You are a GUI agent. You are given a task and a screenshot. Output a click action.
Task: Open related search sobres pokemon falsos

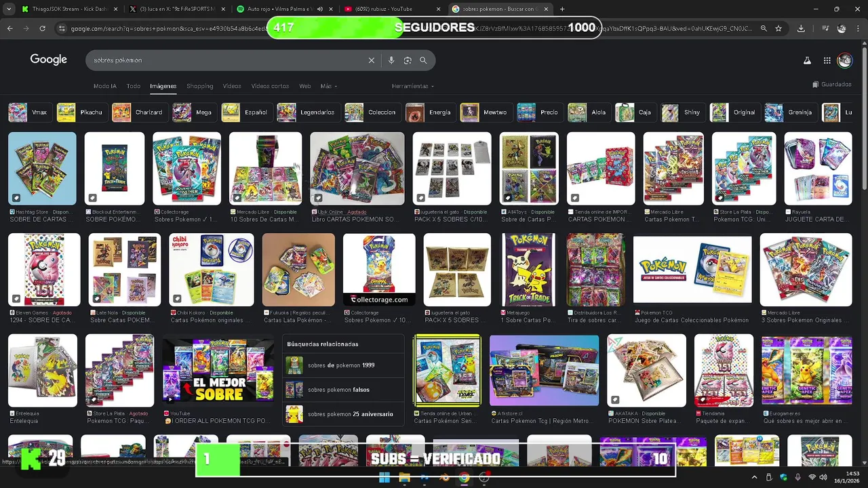[x=343, y=390]
